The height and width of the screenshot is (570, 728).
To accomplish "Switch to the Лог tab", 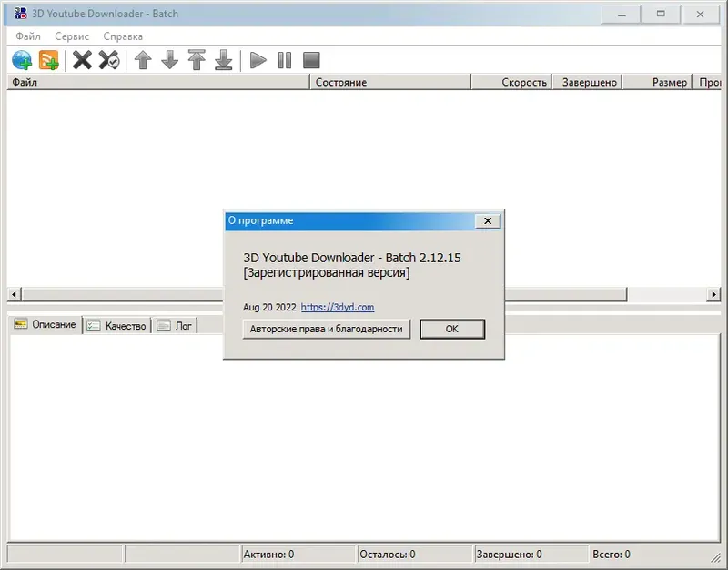I will click(175, 326).
